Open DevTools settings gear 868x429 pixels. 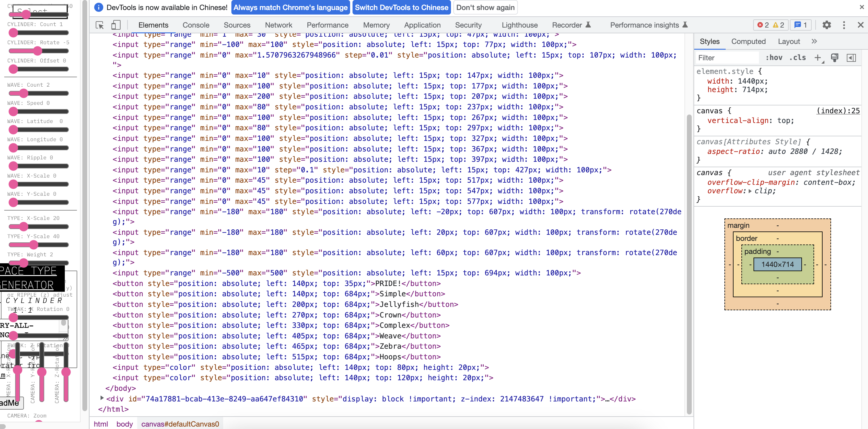click(826, 25)
